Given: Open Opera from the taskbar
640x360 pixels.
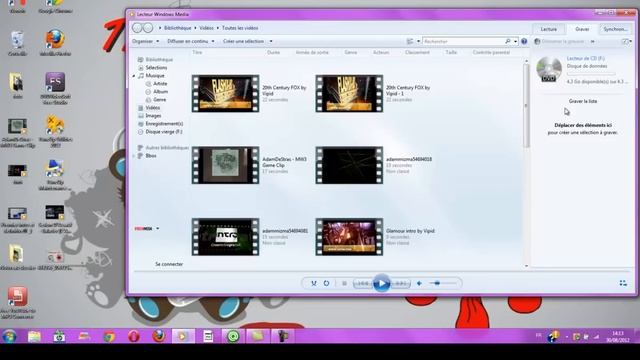Looking at the screenshot, I should pyautogui.click(x=133, y=336).
